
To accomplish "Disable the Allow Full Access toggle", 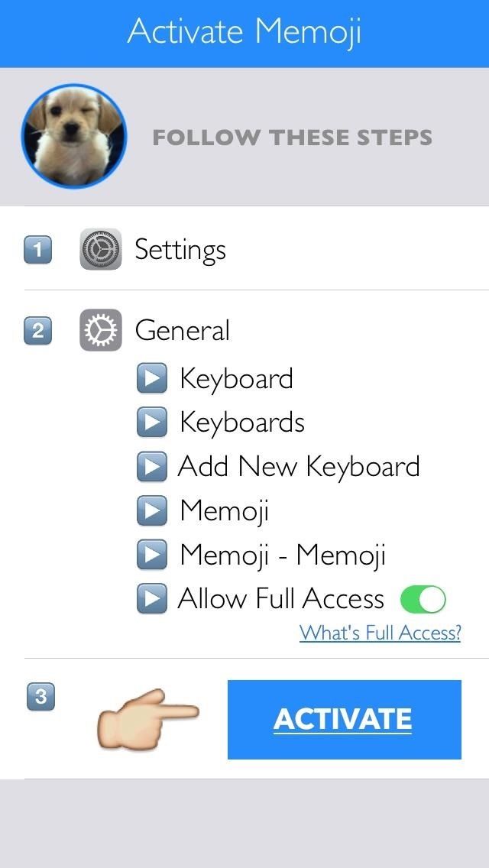I will click(424, 599).
